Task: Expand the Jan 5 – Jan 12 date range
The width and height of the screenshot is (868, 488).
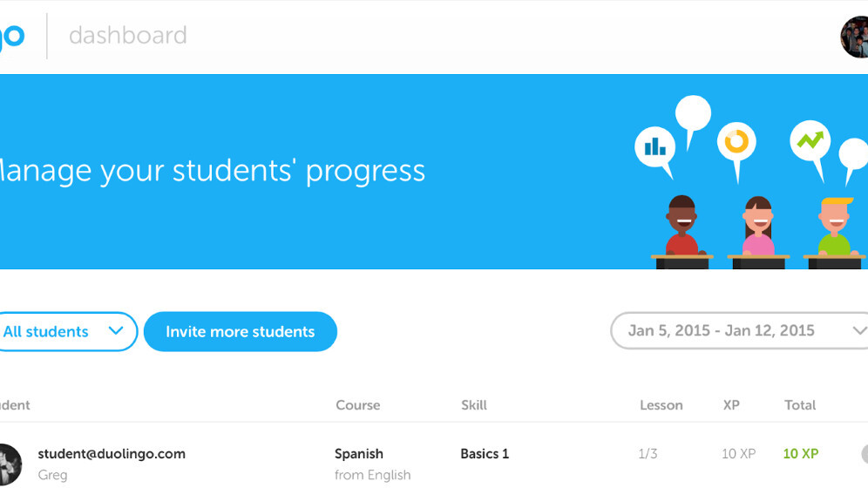Action: (x=739, y=331)
